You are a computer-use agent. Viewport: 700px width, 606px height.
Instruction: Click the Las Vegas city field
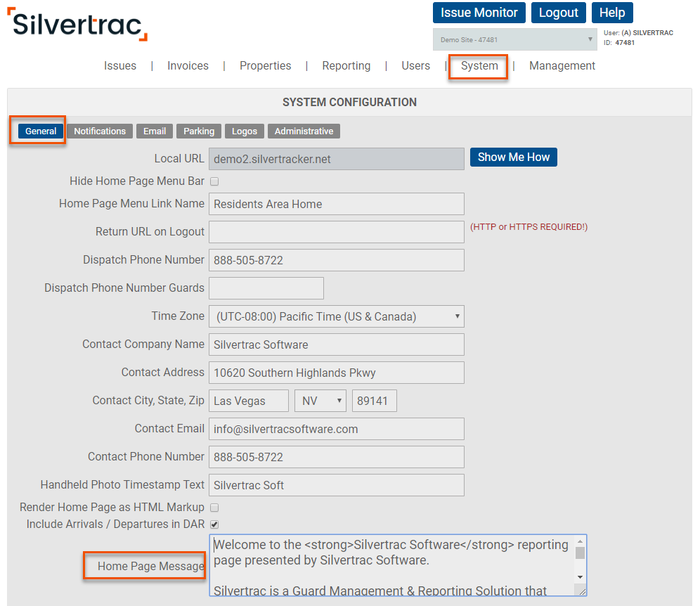(x=249, y=401)
